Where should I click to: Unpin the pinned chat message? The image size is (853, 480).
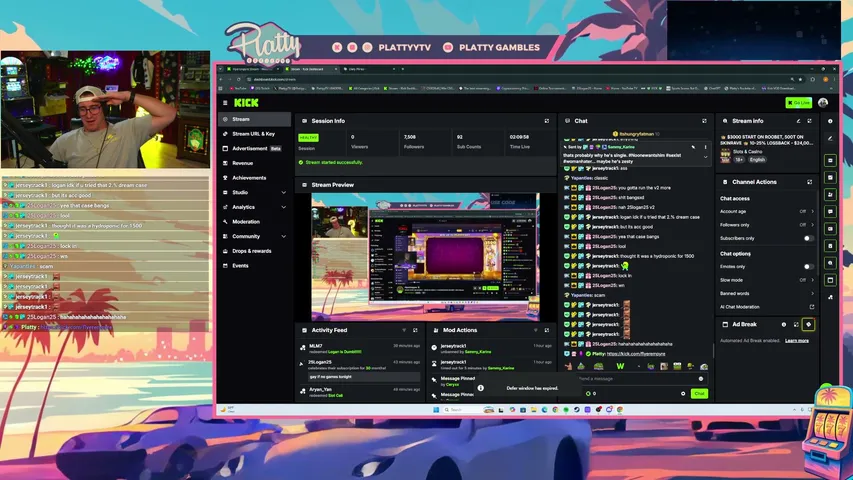coord(693,147)
